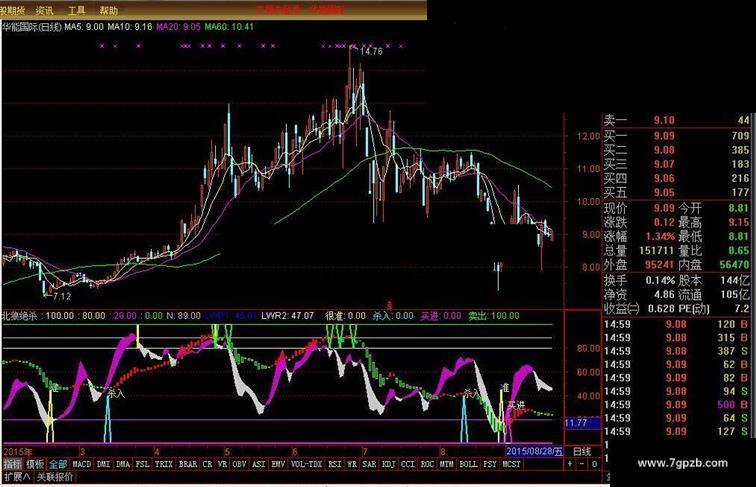756x487 pixels.
Task: Switch indicator to VR
Action: click(x=222, y=464)
